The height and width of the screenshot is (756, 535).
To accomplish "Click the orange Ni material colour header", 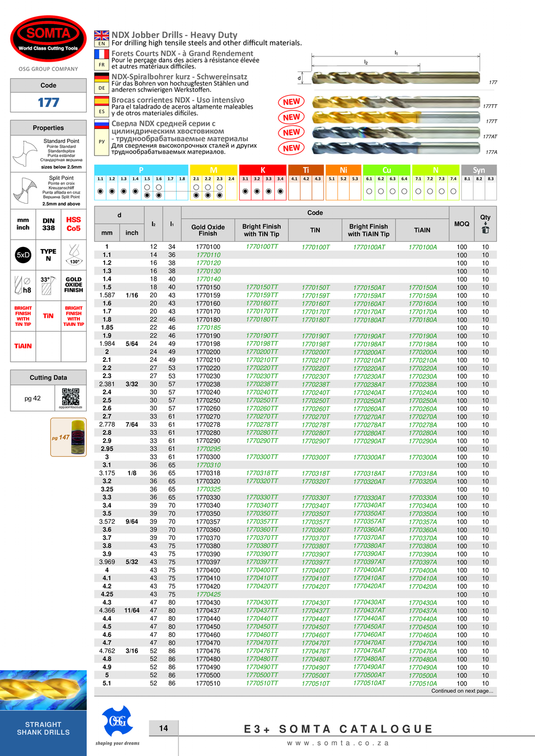I will click(x=343, y=170).
